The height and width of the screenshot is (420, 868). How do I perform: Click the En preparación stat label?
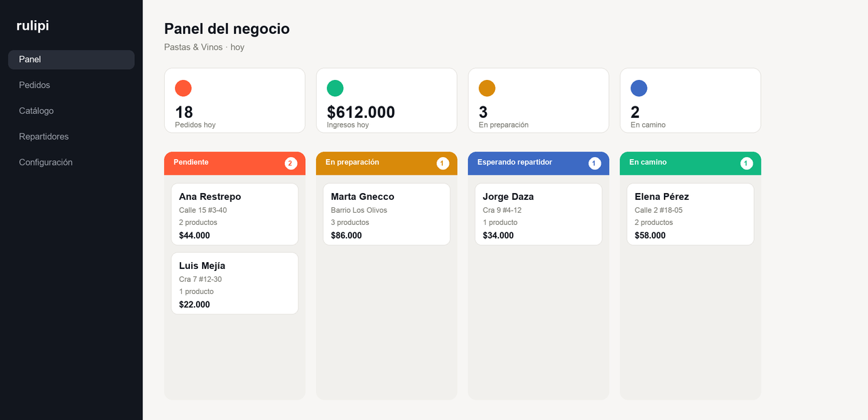tap(504, 125)
